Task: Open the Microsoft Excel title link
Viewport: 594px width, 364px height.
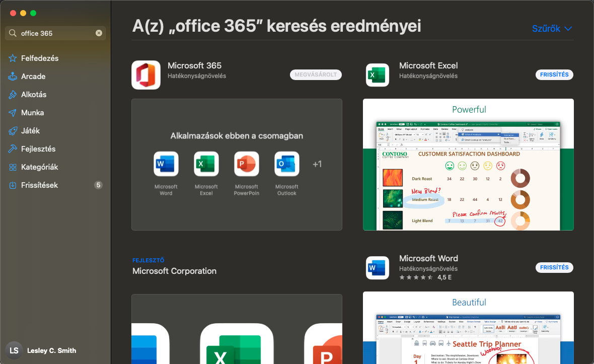Action: [x=428, y=65]
